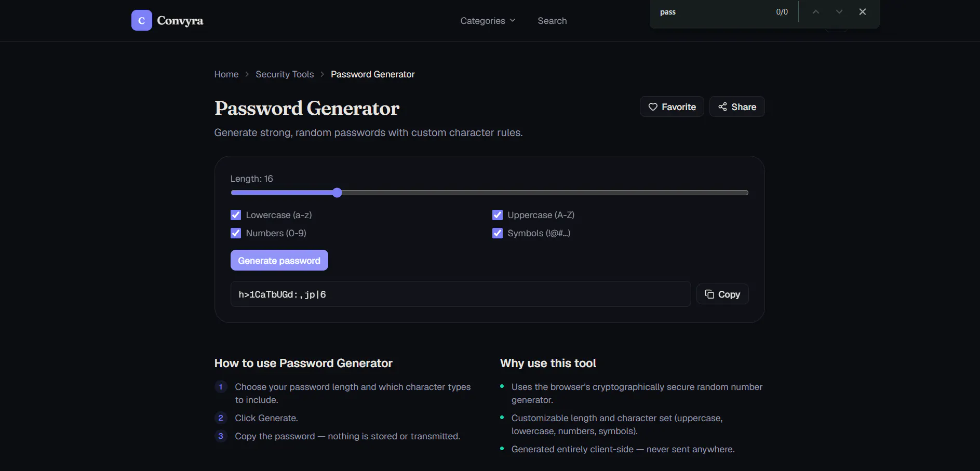
Task: Click the password length slider handle
Action: click(x=337, y=193)
